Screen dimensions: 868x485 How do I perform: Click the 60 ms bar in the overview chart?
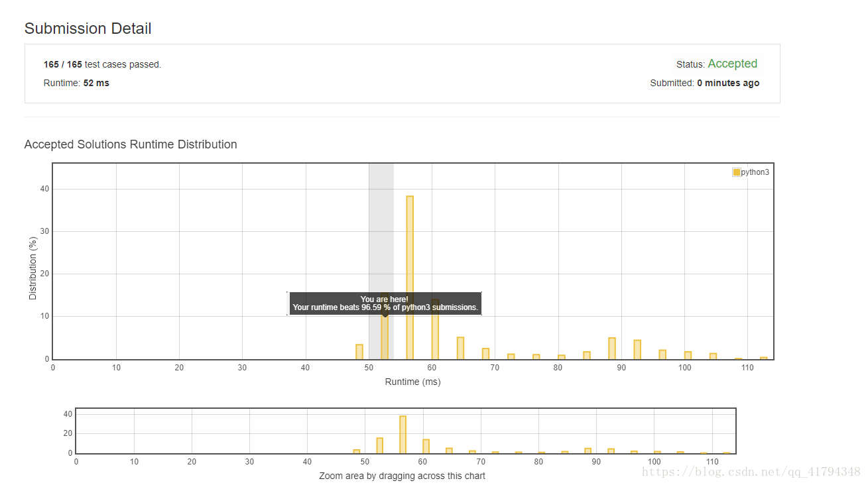coord(426,447)
